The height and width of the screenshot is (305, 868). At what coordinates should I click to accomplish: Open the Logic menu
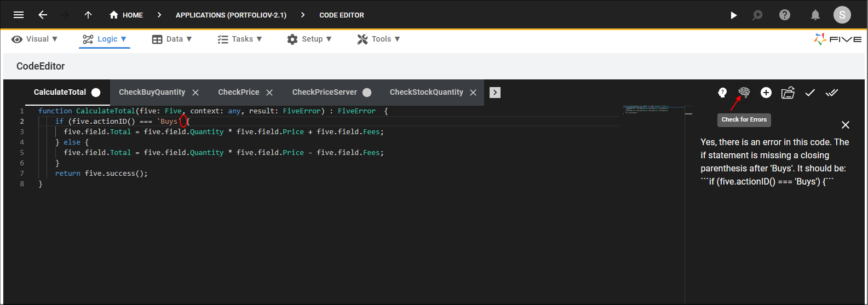[x=105, y=39]
